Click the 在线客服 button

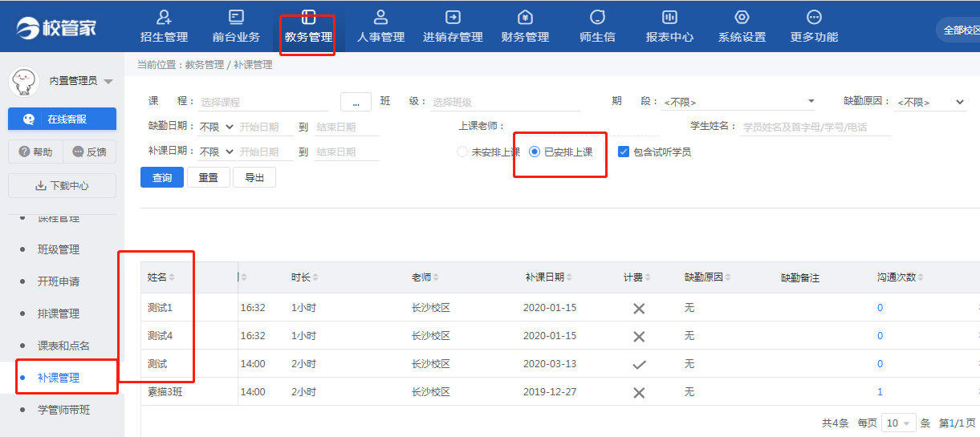(x=62, y=119)
